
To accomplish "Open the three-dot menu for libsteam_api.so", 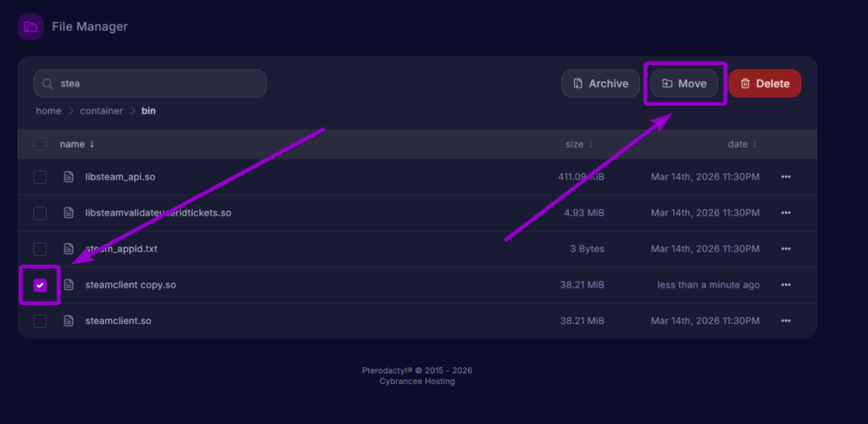I will [786, 176].
